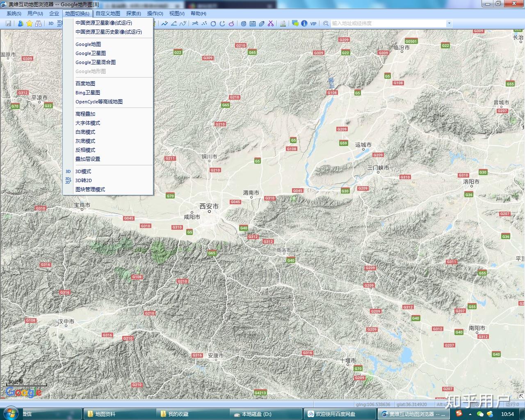Switch to Google地图
The image size is (525, 420).
point(88,44)
